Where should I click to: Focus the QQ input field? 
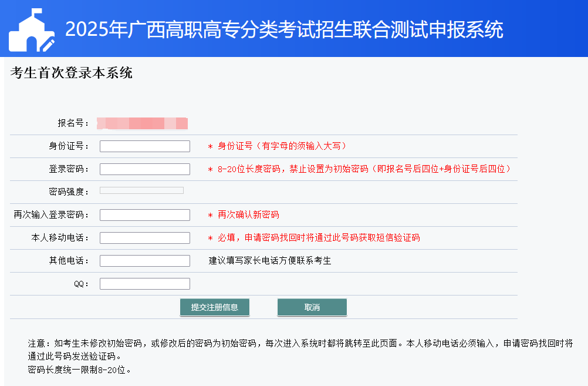145,284
